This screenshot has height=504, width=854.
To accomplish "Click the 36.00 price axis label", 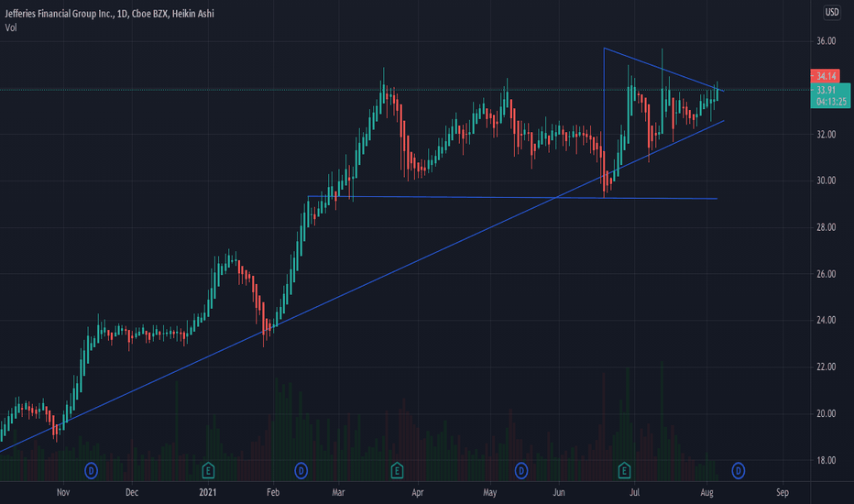I will [827, 41].
